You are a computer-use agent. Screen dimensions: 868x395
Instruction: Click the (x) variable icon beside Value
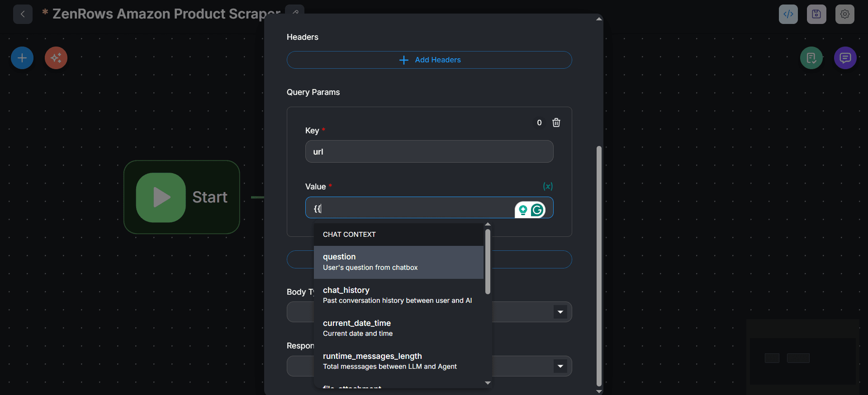click(x=548, y=186)
